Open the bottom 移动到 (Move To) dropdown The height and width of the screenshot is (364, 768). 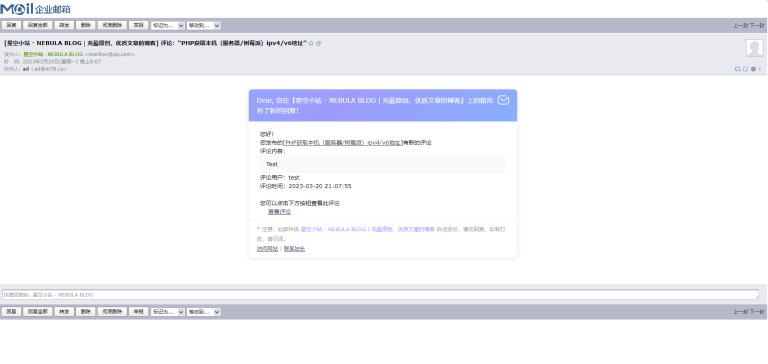204,312
